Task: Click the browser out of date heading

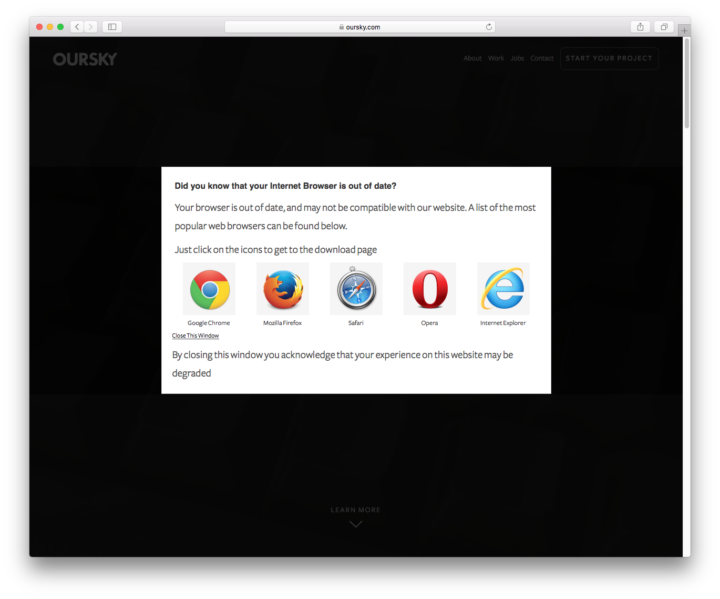Action: [x=285, y=186]
